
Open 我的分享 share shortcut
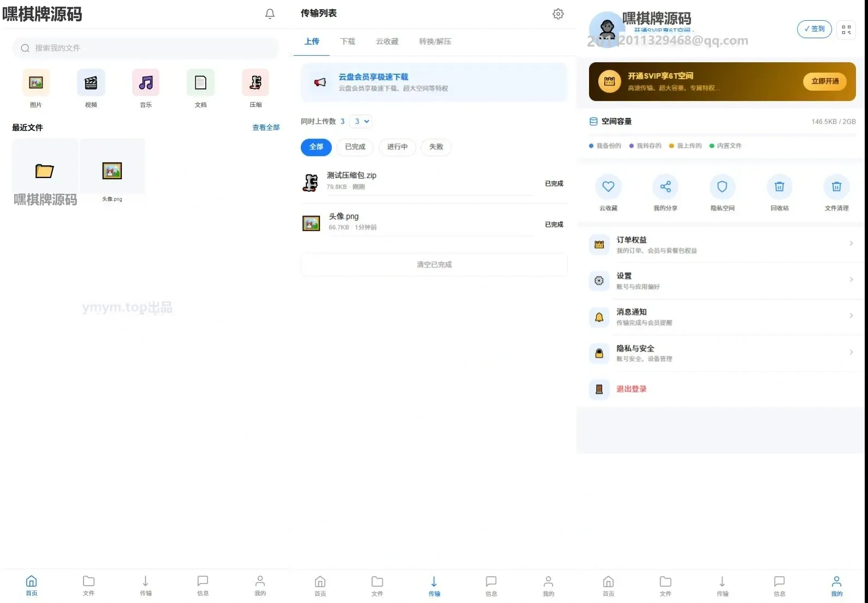[665, 192]
